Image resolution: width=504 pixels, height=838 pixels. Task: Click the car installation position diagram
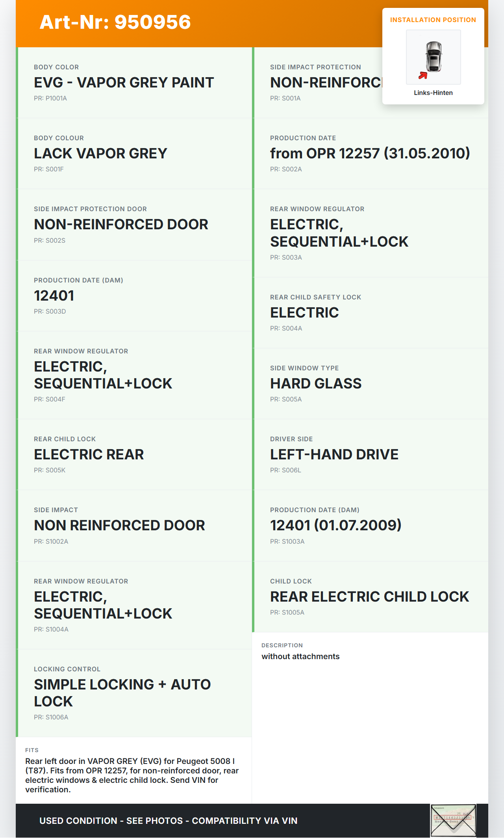433,57
